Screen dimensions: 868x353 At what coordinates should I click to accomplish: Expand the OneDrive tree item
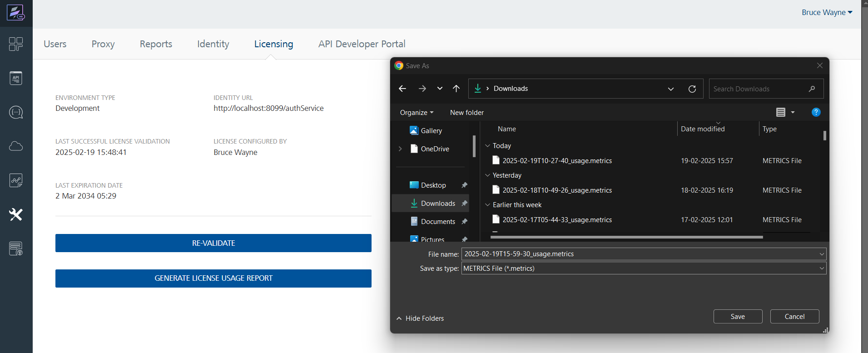[400, 149]
